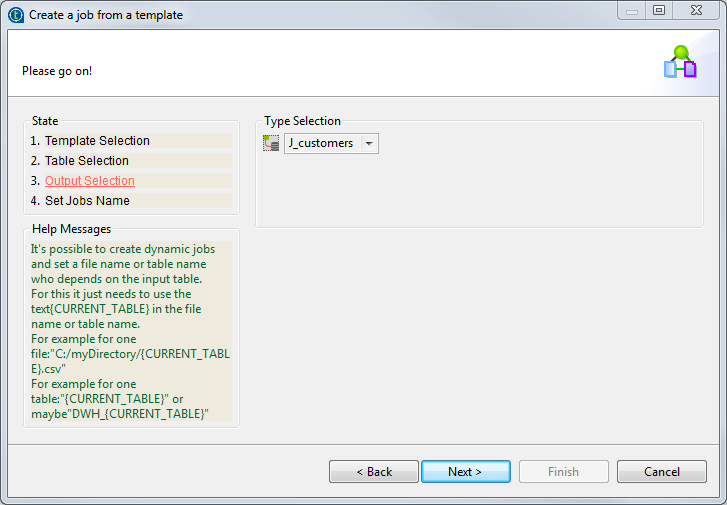Click the disabled Finish button
This screenshot has width=727, height=505.
[x=564, y=472]
